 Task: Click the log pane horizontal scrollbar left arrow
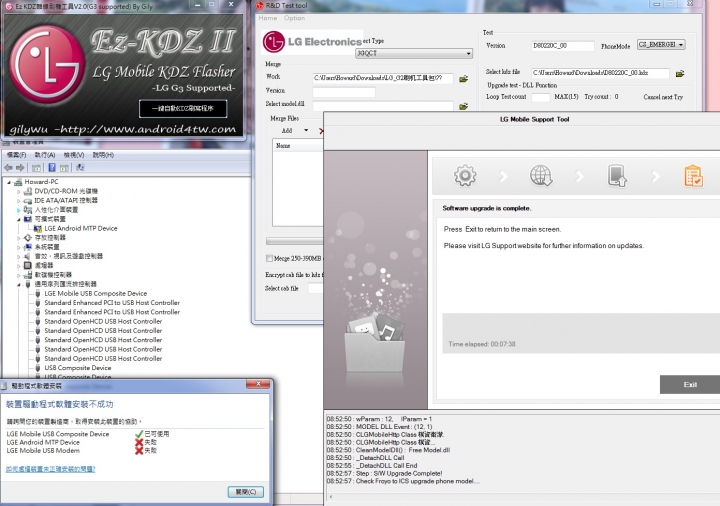coord(331,496)
